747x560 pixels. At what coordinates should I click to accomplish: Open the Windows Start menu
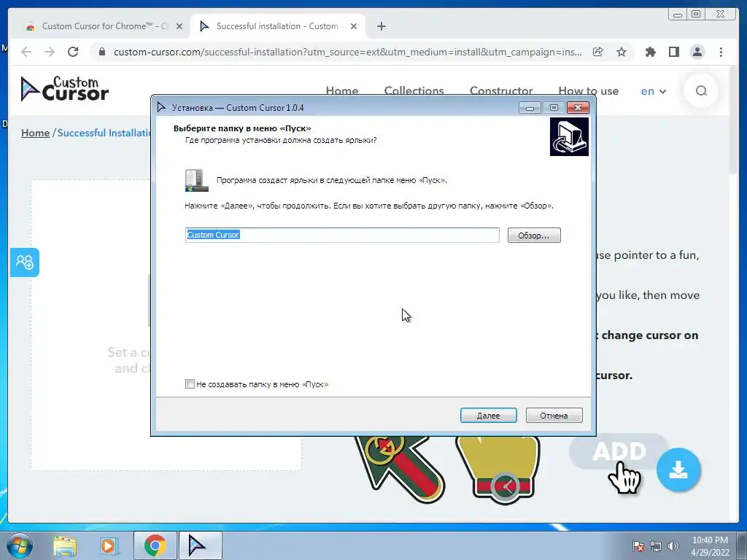[20, 545]
